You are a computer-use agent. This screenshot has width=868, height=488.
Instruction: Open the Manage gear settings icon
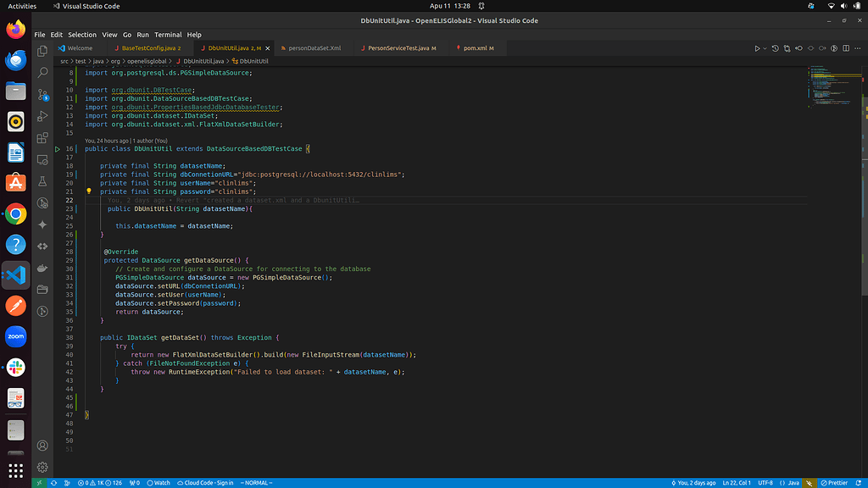click(x=42, y=467)
